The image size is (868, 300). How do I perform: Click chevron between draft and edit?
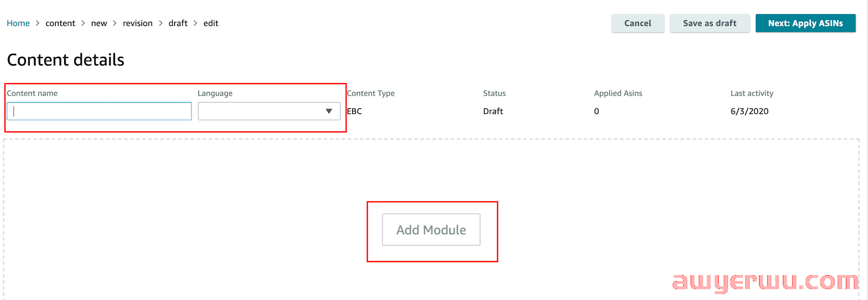(195, 23)
